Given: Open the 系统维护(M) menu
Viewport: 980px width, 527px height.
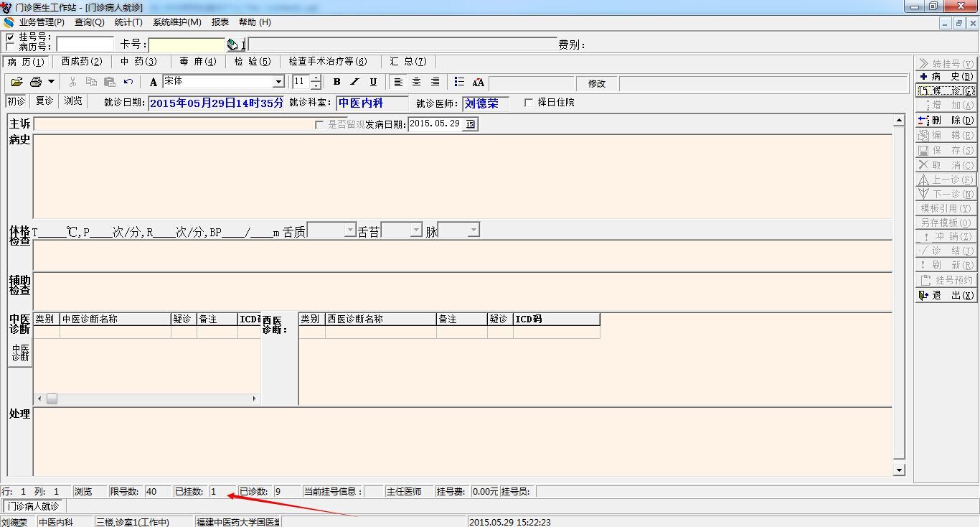Looking at the screenshot, I should [x=177, y=22].
